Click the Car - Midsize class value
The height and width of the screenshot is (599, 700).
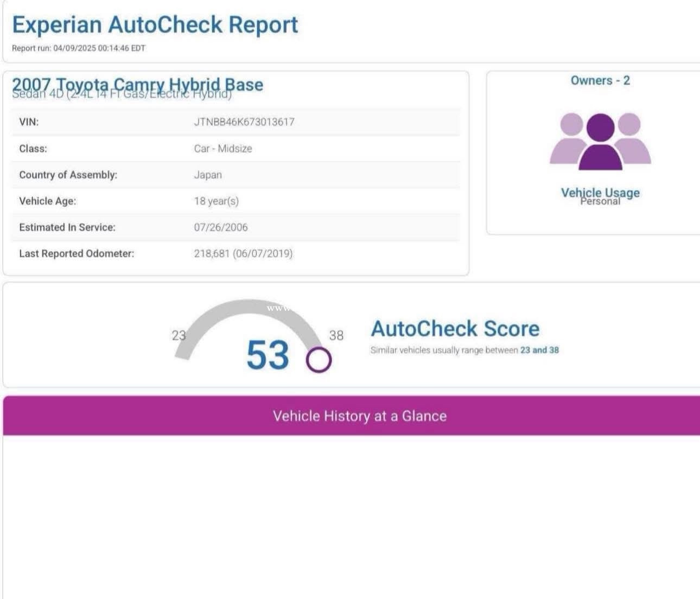click(x=223, y=149)
